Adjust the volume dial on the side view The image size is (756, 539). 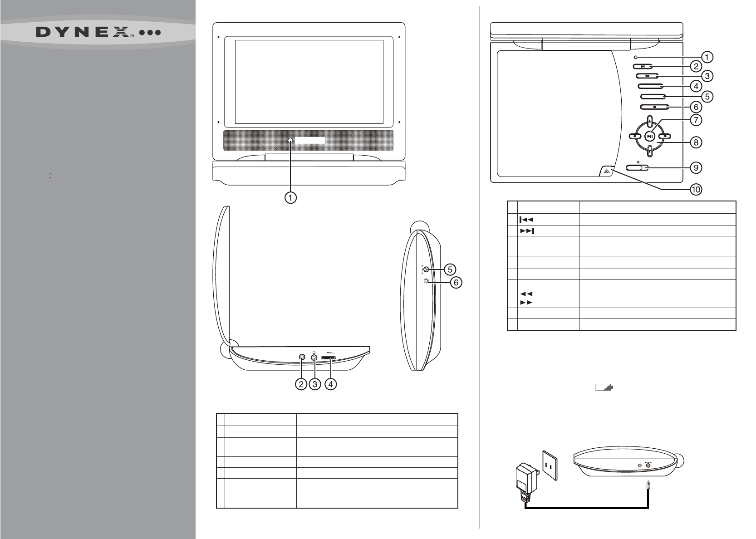[328, 358]
